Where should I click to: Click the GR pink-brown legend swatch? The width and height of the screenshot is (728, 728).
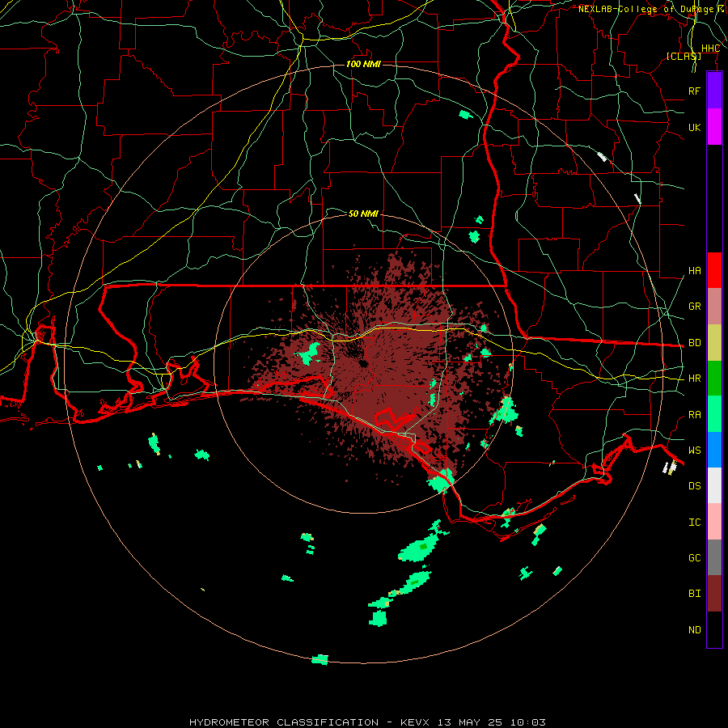(x=714, y=307)
